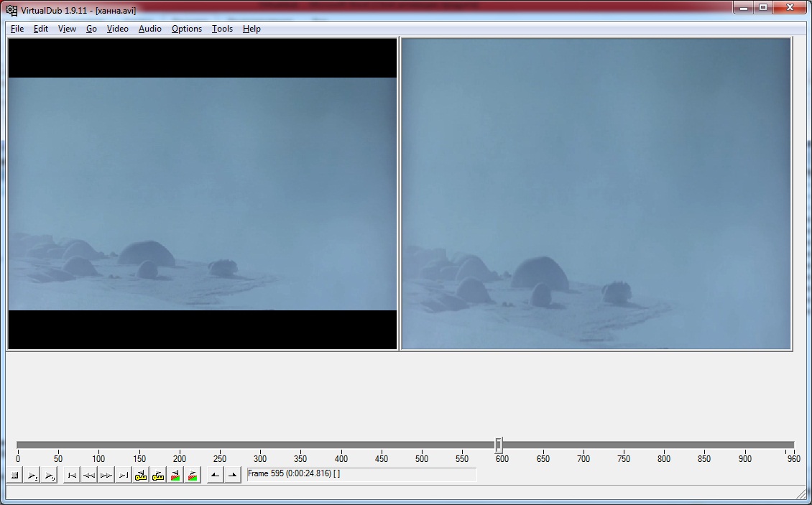Mark selection end (mark out)

233,475
